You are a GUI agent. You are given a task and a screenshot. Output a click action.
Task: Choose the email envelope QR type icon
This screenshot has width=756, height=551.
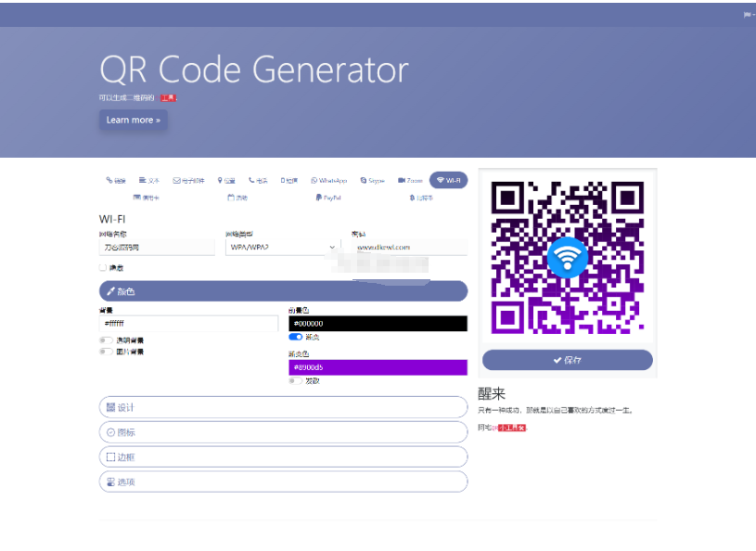176,181
